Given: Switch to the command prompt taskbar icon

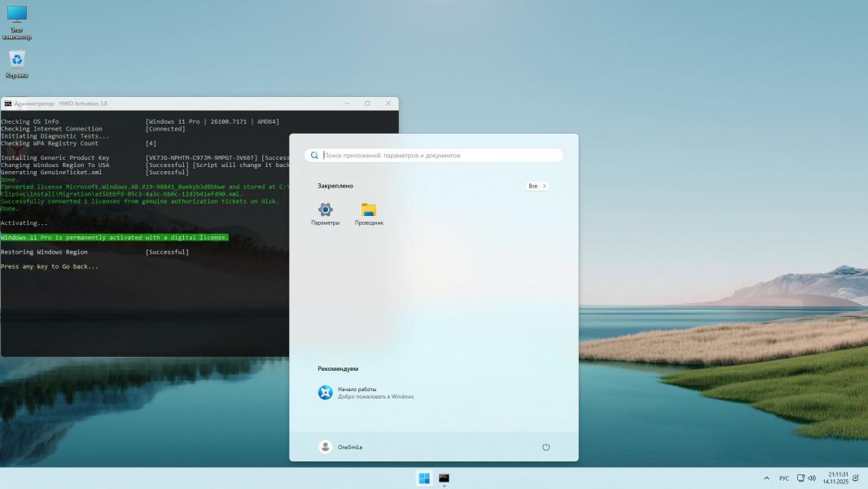Looking at the screenshot, I should tap(445, 478).
